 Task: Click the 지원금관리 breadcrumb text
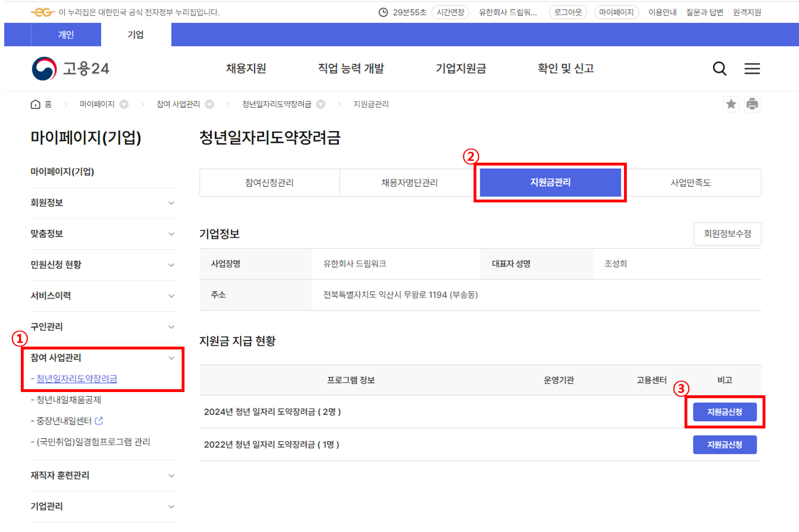tap(371, 104)
